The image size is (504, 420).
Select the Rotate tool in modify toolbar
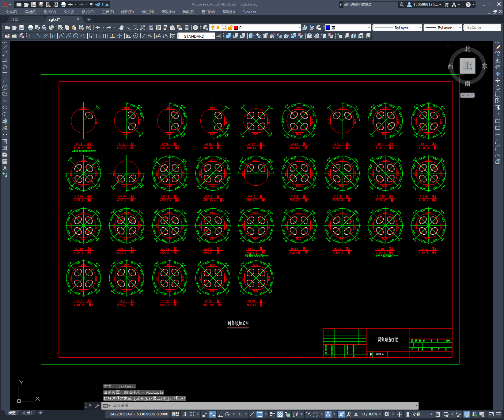498,87
